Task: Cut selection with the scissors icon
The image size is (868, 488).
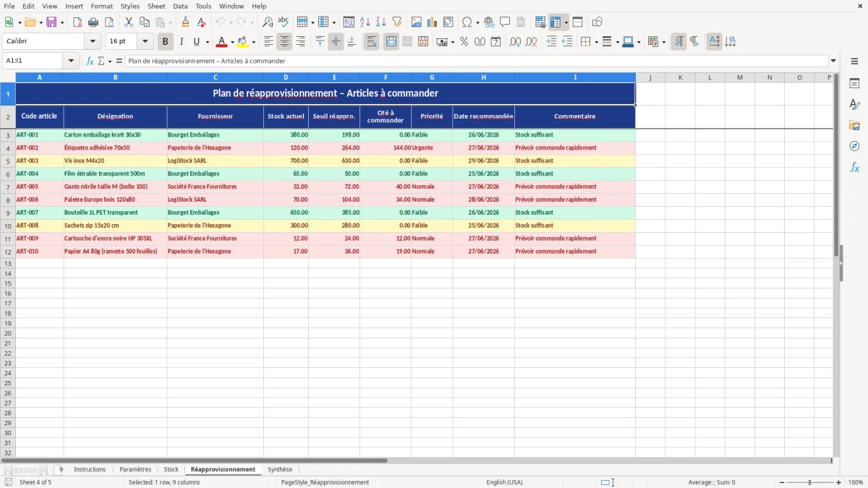Action: 129,22
